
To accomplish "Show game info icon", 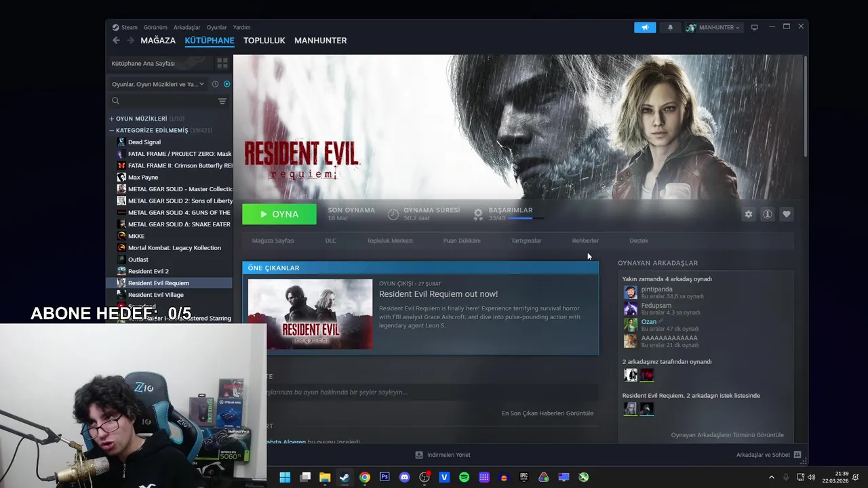I will 768,214.
